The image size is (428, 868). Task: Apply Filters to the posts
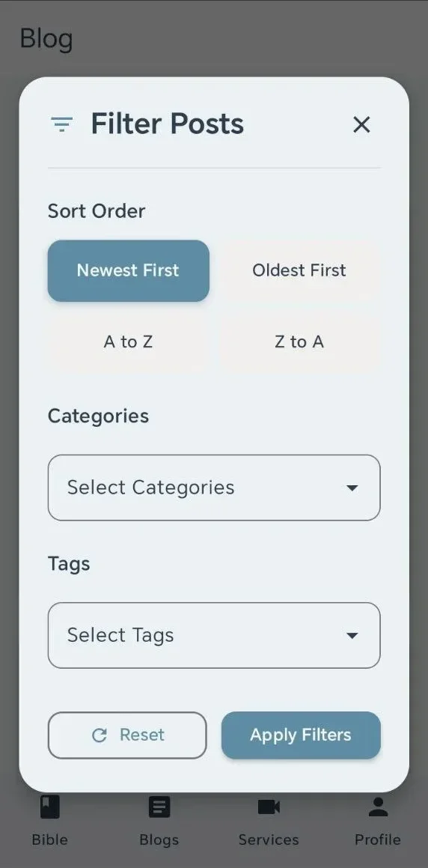(301, 735)
